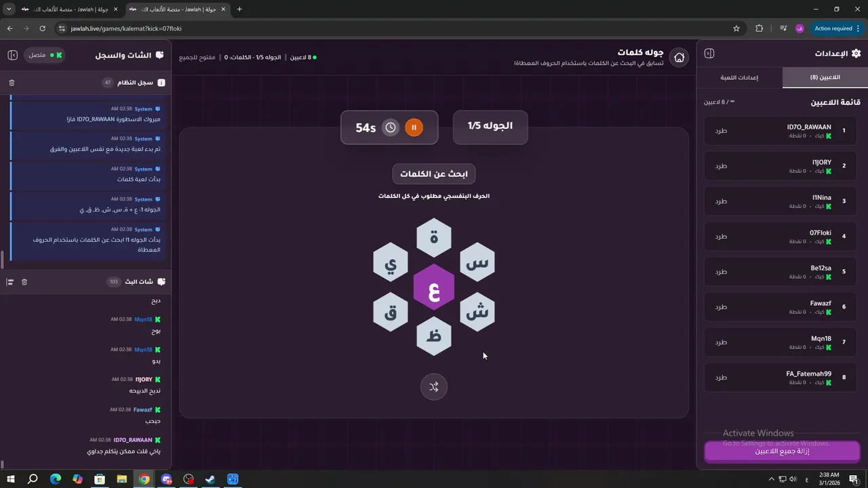Kick player ID7O_RAWAAN with طرد
Image resolution: width=868 pixels, height=488 pixels.
pos(721,131)
